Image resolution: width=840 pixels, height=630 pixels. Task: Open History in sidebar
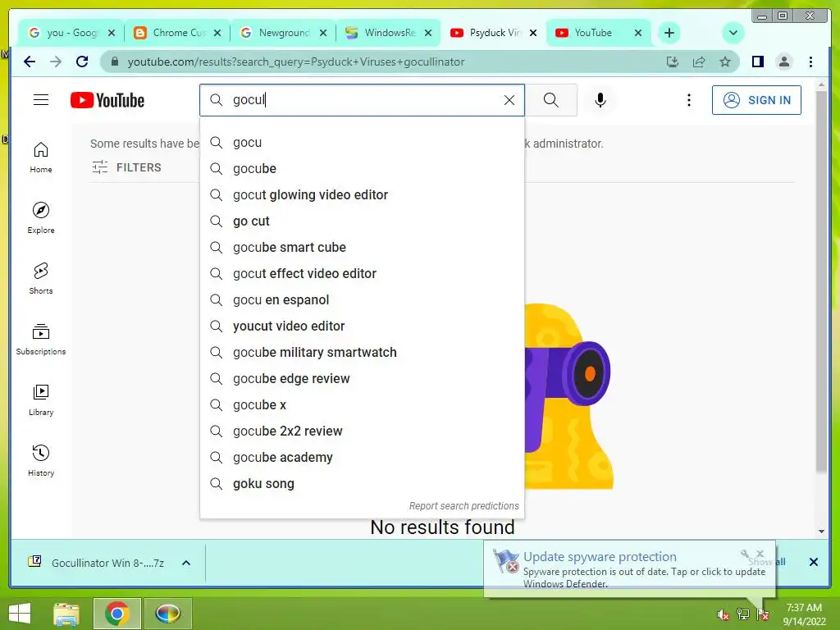(41, 461)
